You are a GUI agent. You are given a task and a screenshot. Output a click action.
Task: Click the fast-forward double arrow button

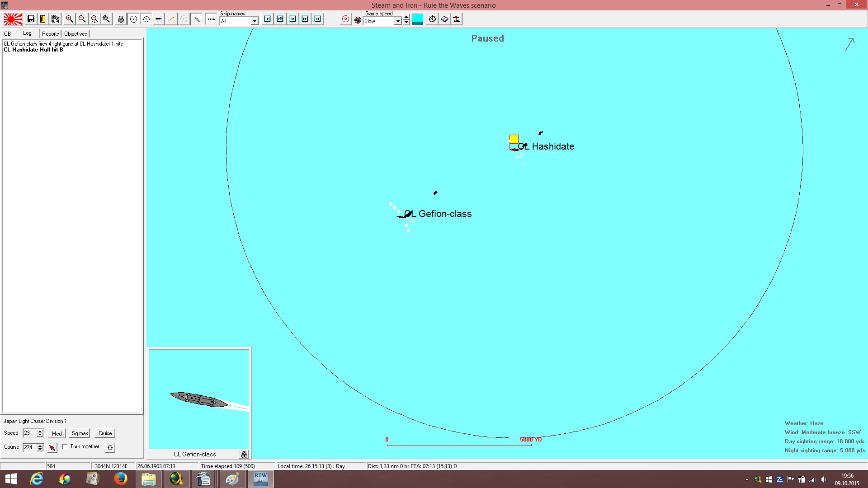coord(305,19)
